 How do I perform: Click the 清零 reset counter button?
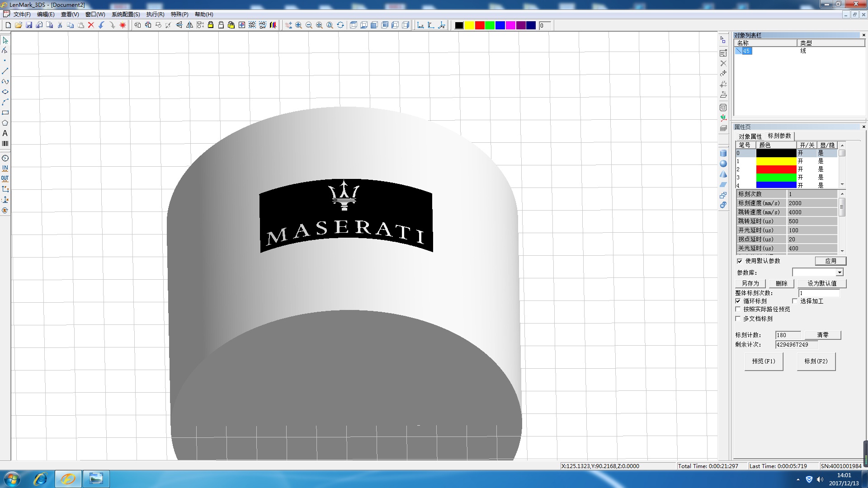pos(822,335)
